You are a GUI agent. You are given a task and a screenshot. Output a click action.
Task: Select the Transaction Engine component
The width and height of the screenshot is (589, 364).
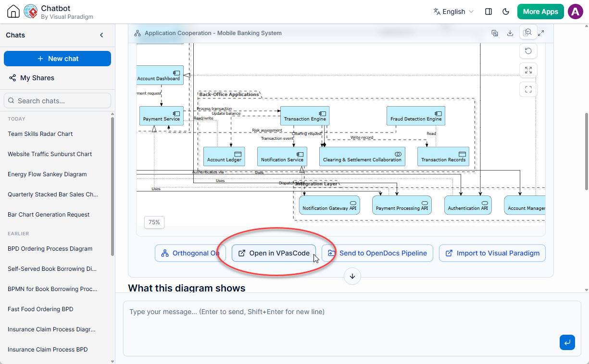coord(305,116)
